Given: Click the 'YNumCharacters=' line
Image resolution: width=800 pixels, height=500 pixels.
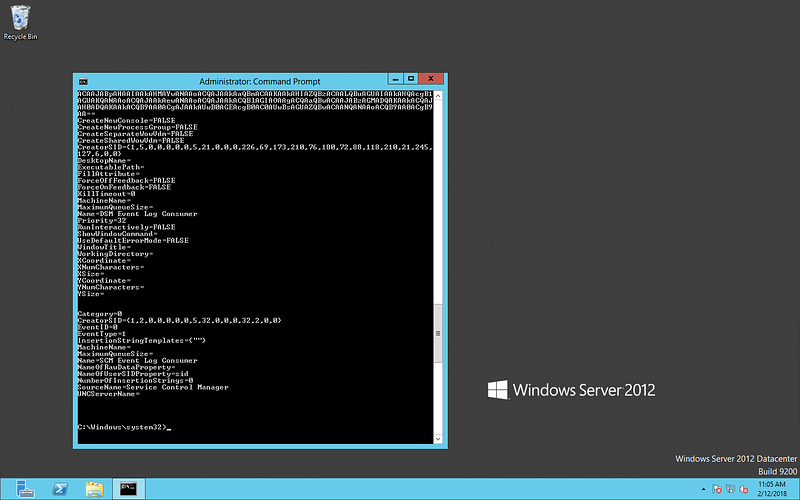Looking at the screenshot, I should coord(111,287).
